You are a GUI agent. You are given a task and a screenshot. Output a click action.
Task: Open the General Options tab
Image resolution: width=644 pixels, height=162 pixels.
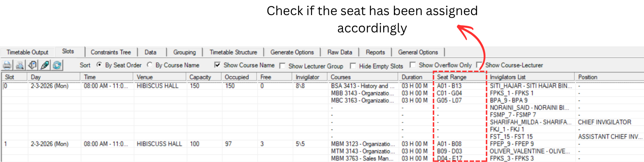[418, 52]
